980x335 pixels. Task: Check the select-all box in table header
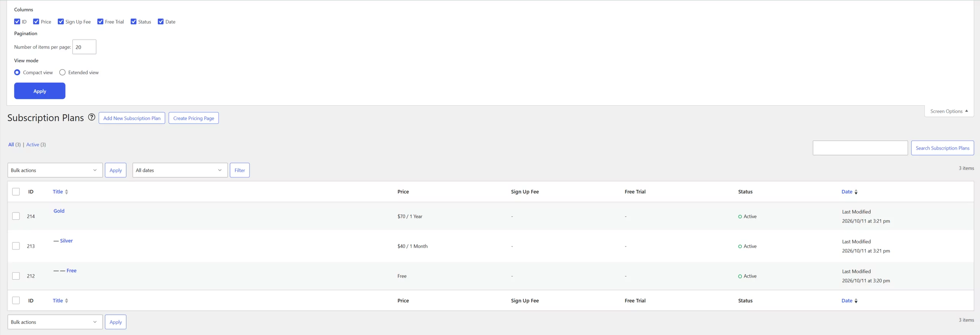coord(16,191)
